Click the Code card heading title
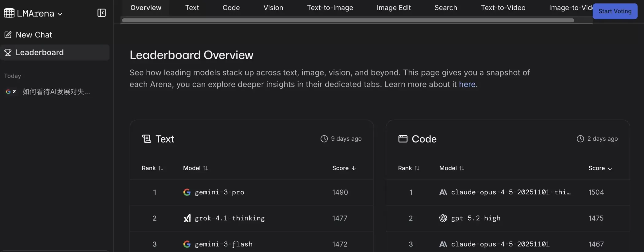 coord(424,139)
